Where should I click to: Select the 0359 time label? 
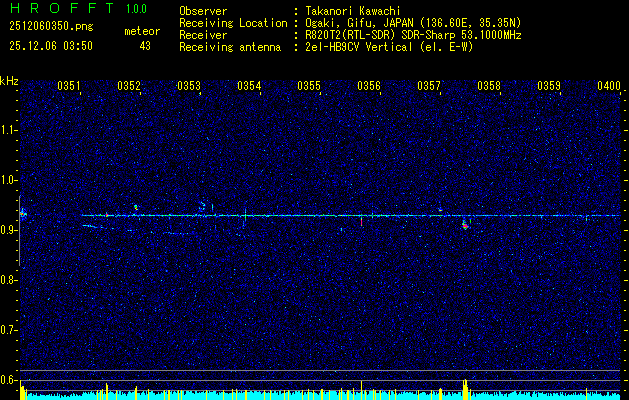click(549, 85)
